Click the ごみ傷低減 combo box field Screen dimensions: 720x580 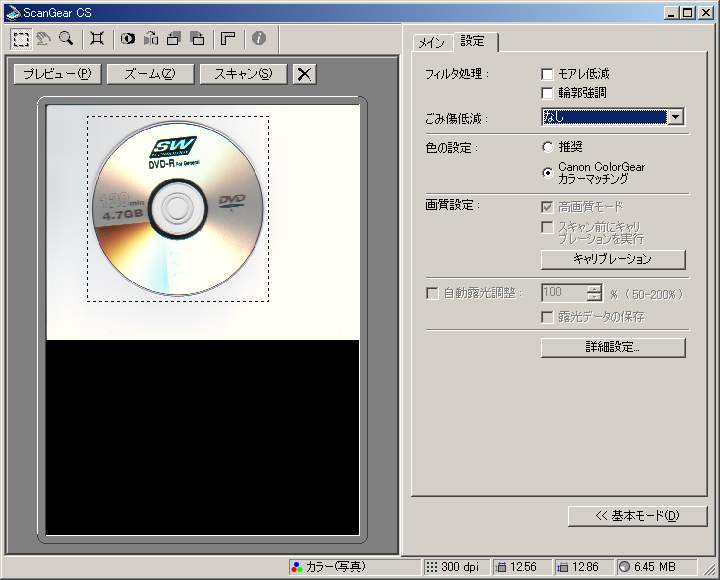604,117
